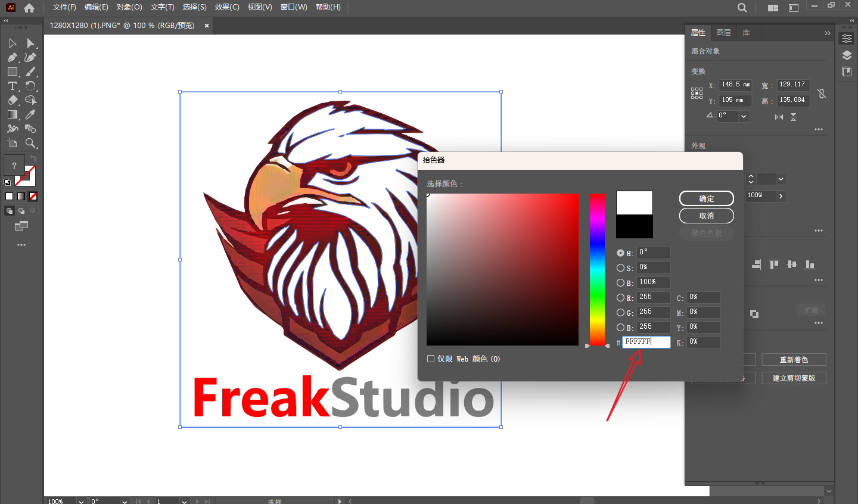Open the search icon in the title bar
Image resolution: width=858 pixels, height=504 pixels.
pyautogui.click(x=742, y=8)
